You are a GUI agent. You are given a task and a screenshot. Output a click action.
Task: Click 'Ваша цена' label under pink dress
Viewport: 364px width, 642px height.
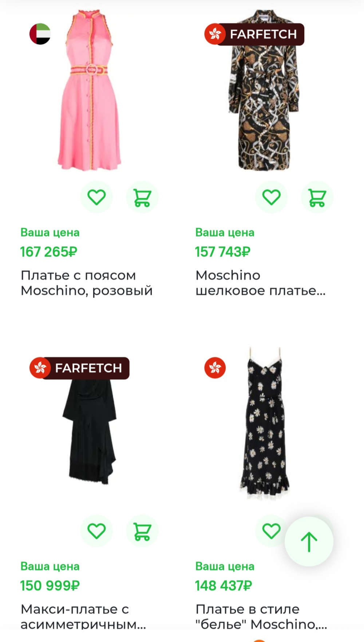pyautogui.click(x=50, y=232)
